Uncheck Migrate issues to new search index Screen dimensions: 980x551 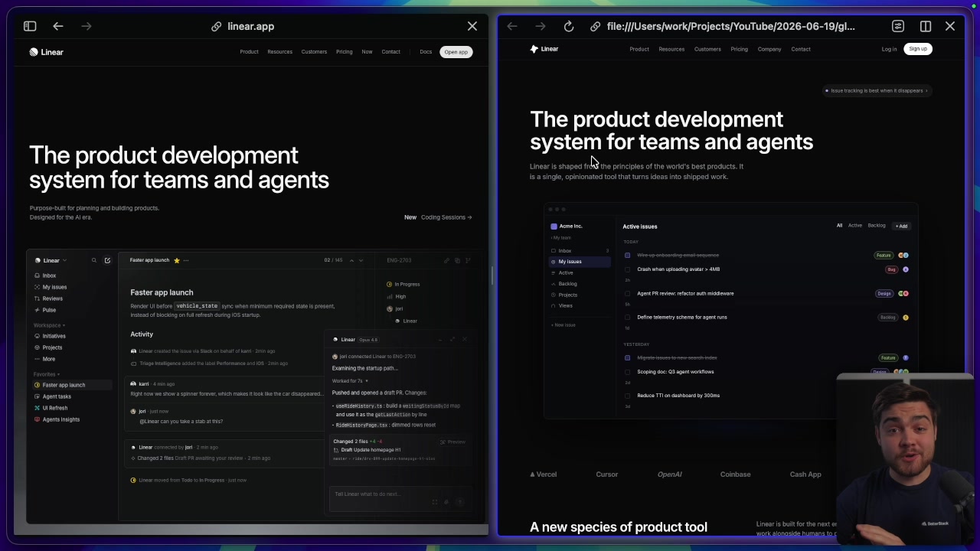628,357
